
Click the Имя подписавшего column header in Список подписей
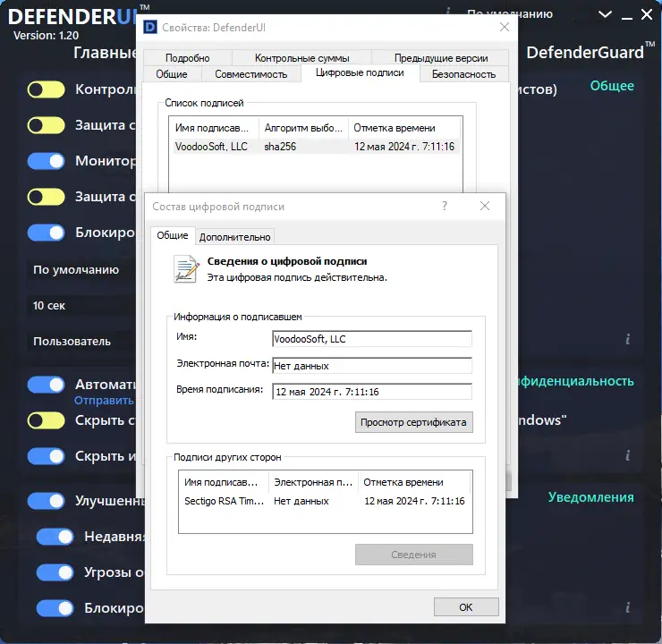[214, 128]
